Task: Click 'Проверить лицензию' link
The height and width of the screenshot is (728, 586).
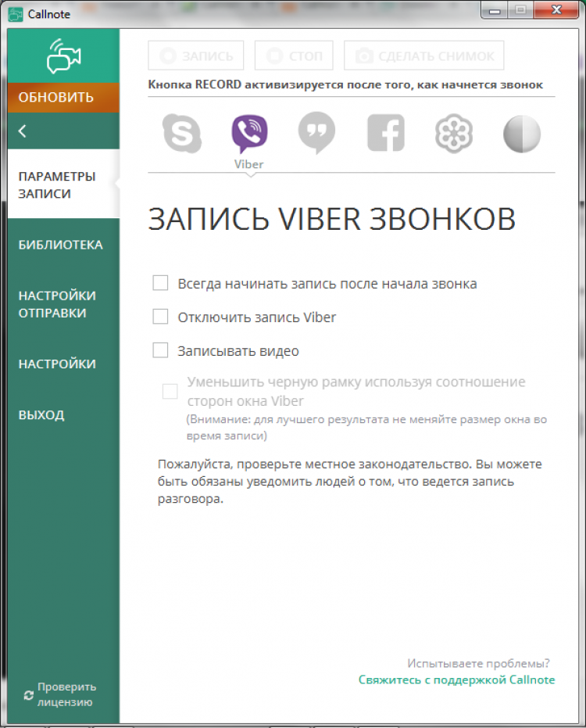Action: coord(66,694)
